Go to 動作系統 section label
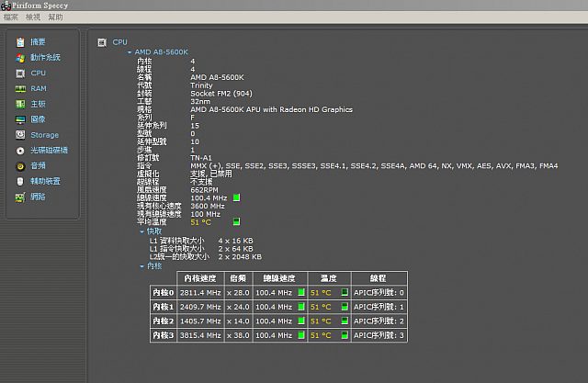588x383 pixels. click(x=45, y=57)
